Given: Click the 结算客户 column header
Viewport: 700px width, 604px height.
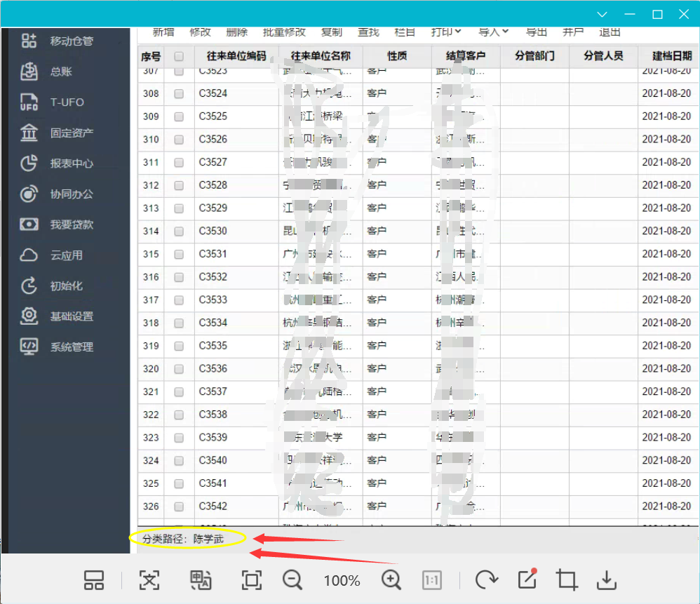Looking at the screenshot, I should 466,56.
